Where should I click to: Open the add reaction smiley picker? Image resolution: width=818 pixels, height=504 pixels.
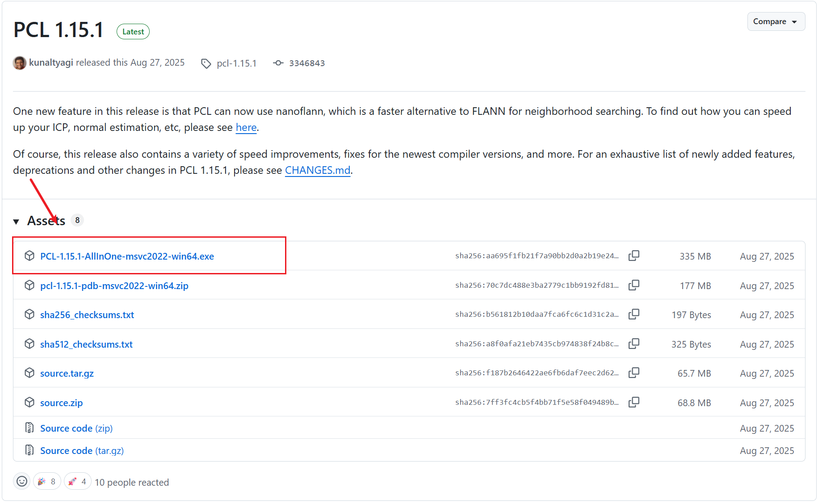(x=22, y=481)
